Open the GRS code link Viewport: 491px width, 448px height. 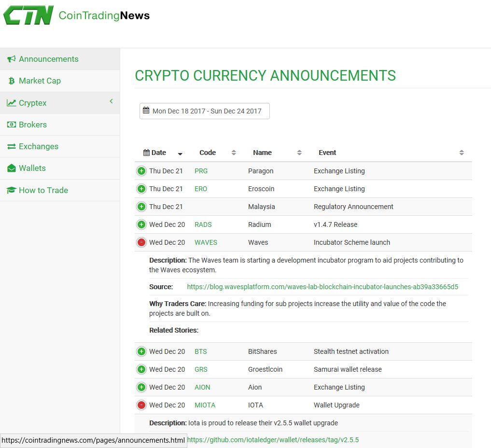pyautogui.click(x=201, y=369)
